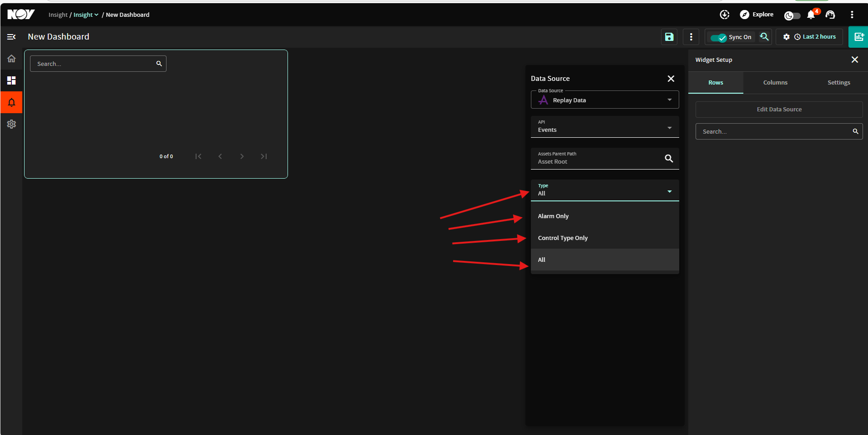The height and width of the screenshot is (435, 868).
Task: Open the Dashboards sidebar icon
Action: [x=11, y=80]
